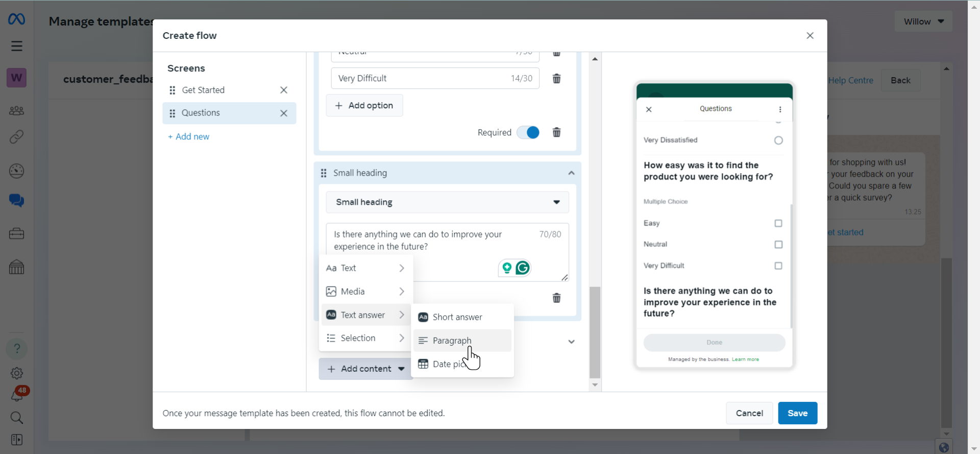Expand the Text submenu
Viewport: 980px width, 454px height.
365,268
